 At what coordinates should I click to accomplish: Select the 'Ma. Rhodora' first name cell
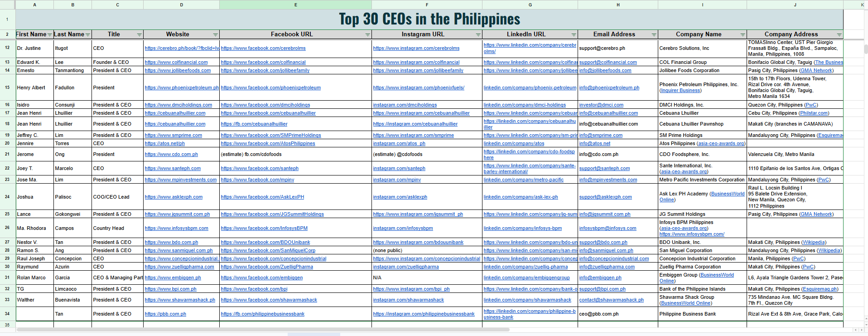35,228
